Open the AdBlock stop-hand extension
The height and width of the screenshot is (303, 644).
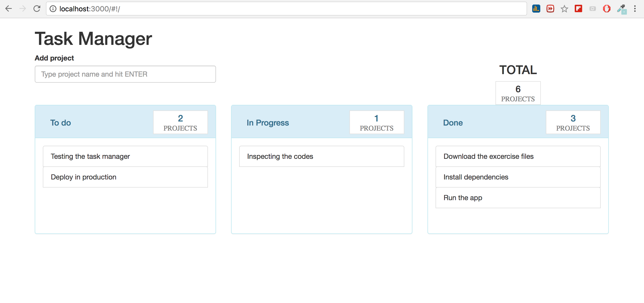(x=606, y=9)
